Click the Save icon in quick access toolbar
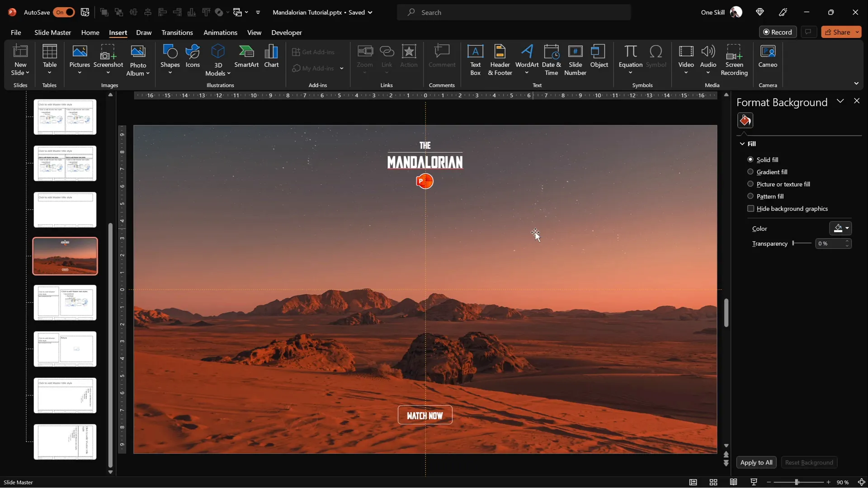This screenshot has height=488, width=868. [x=85, y=12]
